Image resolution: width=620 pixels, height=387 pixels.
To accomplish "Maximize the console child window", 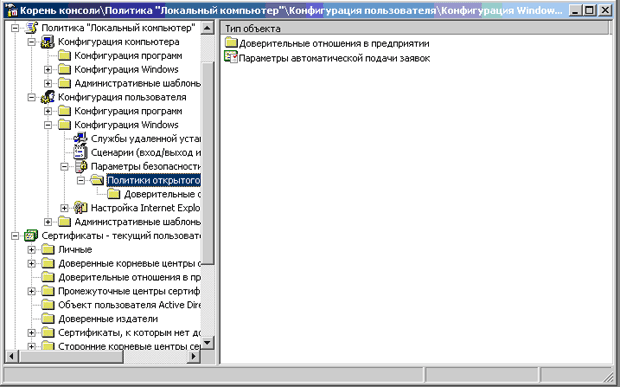I will coord(590,10).
